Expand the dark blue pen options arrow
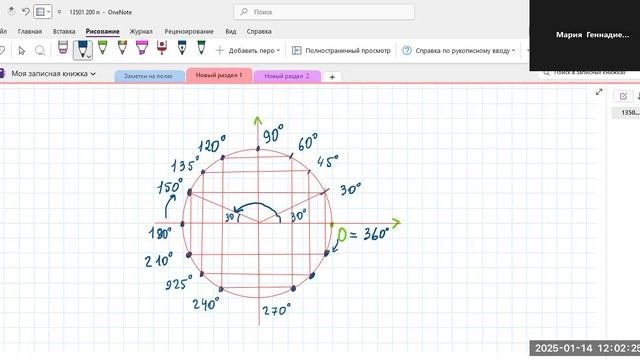The image size is (640, 360). coord(89,57)
